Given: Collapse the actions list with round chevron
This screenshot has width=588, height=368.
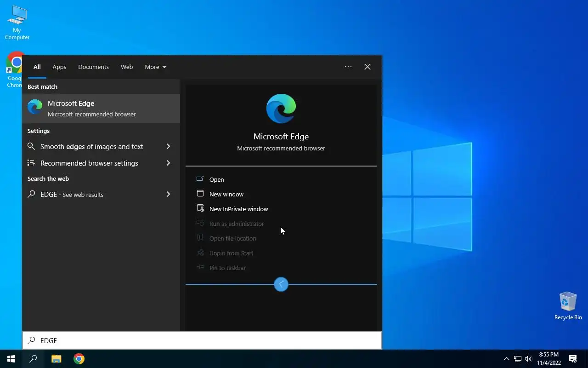Looking at the screenshot, I should [281, 284].
